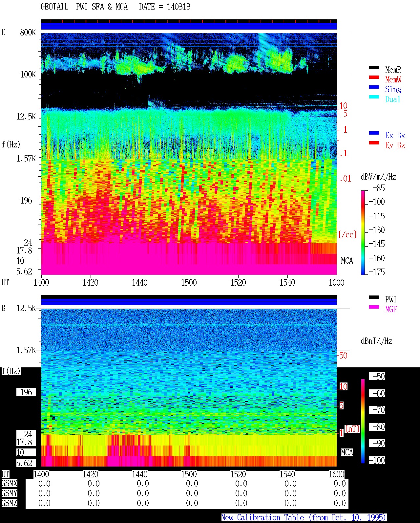
Task: Click the GEOTAIL PWI SFA & MCA title
Action: [x=84, y=7]
